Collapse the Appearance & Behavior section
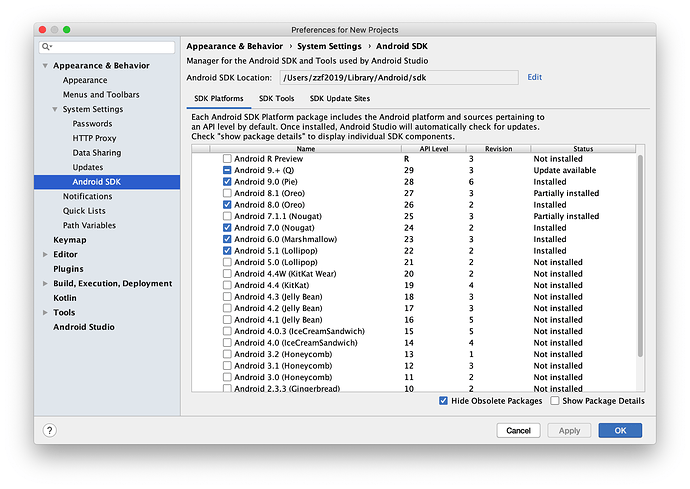The image size is (690, 489). 45,66
